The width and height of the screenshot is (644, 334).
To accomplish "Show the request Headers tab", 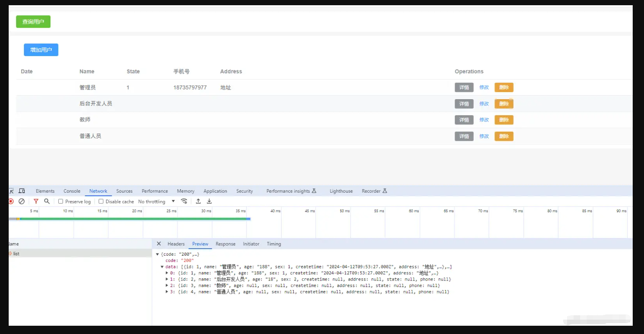I will pyautogui.click(x=176, y=244).
